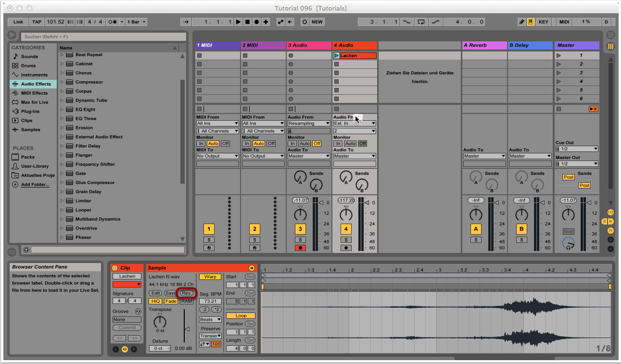
Task: Launch the Lachen clip in track 4
Action: pos(336,56)
